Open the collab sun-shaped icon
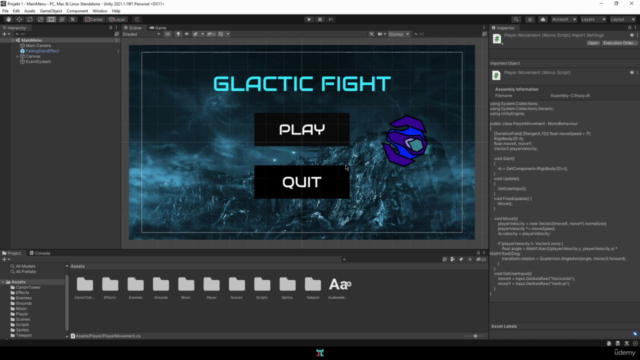The image size is (640, 360). pyautogui.click(x=530, y=19)
